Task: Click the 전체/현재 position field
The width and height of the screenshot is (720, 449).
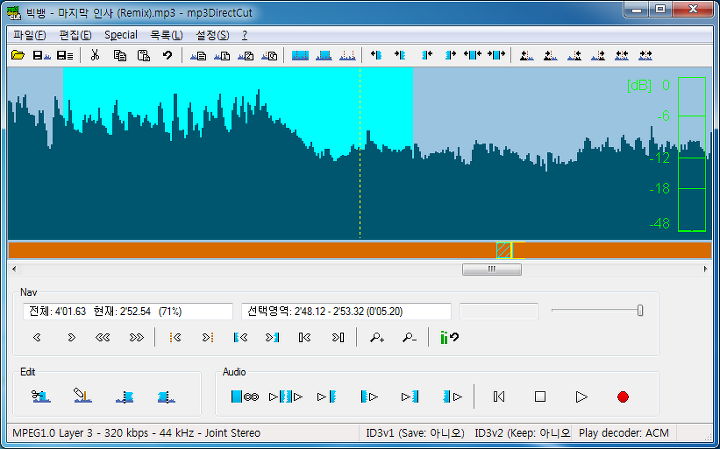Action: click(128, 311)
